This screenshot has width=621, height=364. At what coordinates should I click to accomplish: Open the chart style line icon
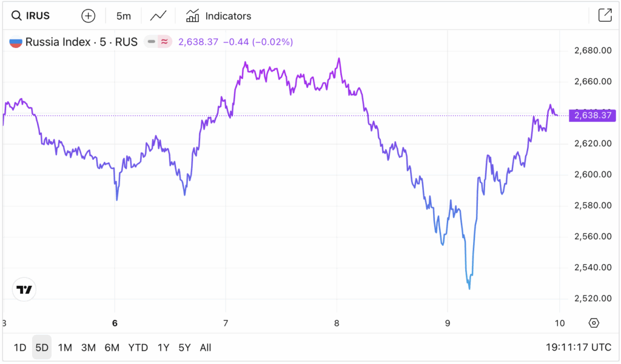(159, 16)
